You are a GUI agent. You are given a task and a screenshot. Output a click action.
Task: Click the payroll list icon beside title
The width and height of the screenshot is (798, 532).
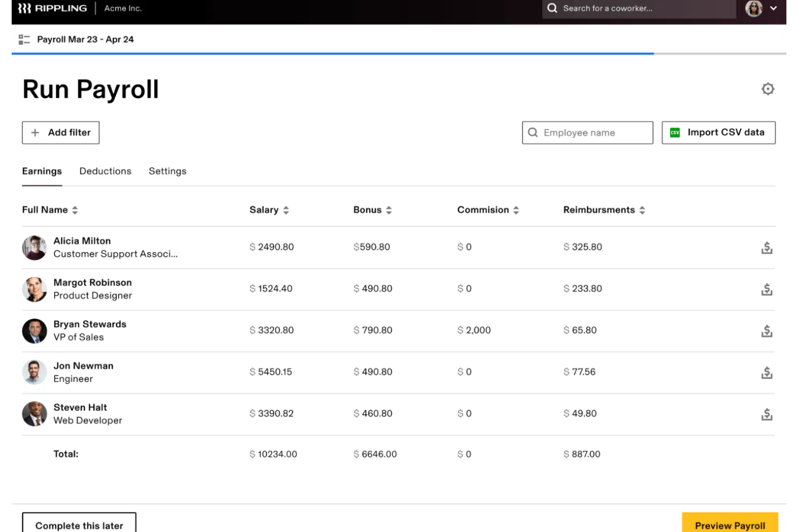24,39
